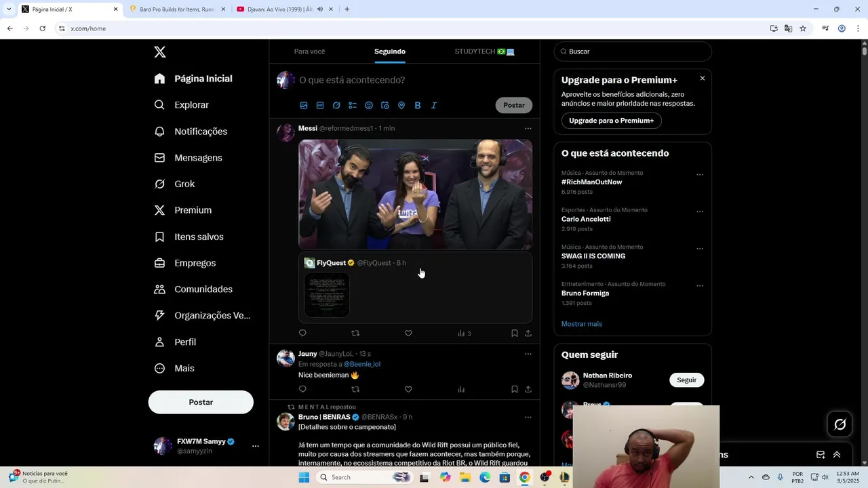
Task: Bookmark this page with star icon
Action: [803, 28]
